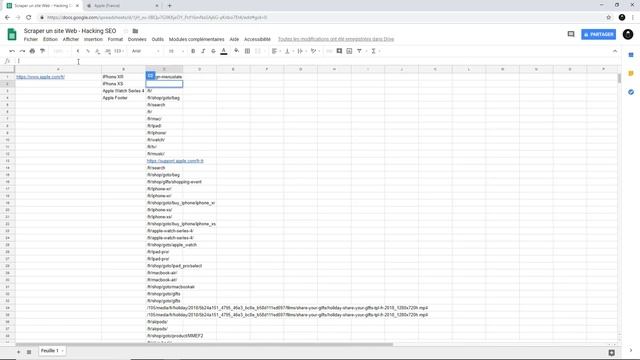The width and height of the screenshot is (640, 360).
Task: Open the Afficher menu
Action: pyautogui.click(x=71, y=39)
